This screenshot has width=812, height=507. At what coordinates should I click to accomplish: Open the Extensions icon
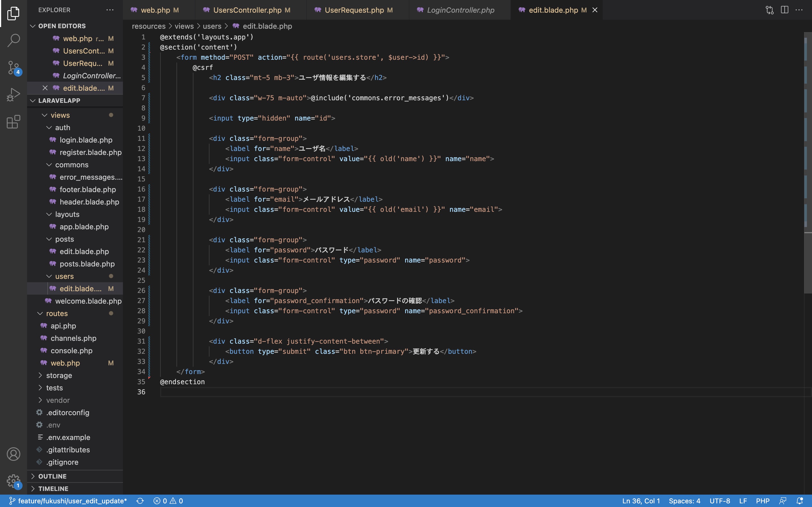(x=14, y=122)
